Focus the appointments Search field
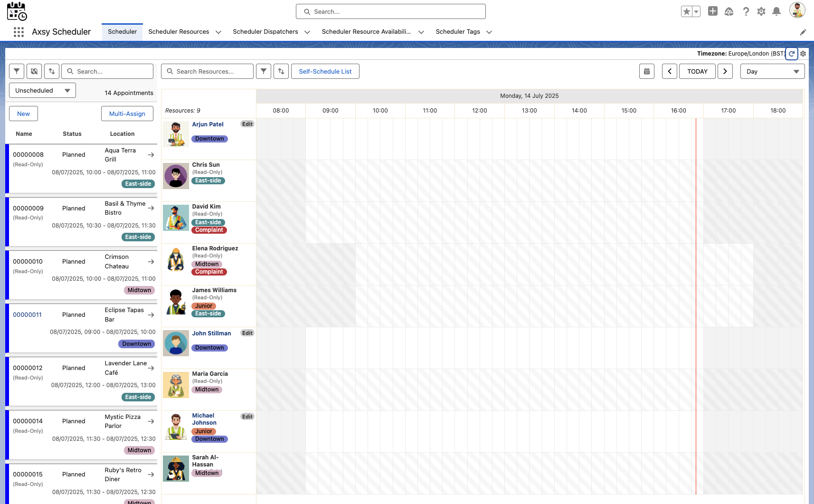The image size is (814, 504). [107, 71]
